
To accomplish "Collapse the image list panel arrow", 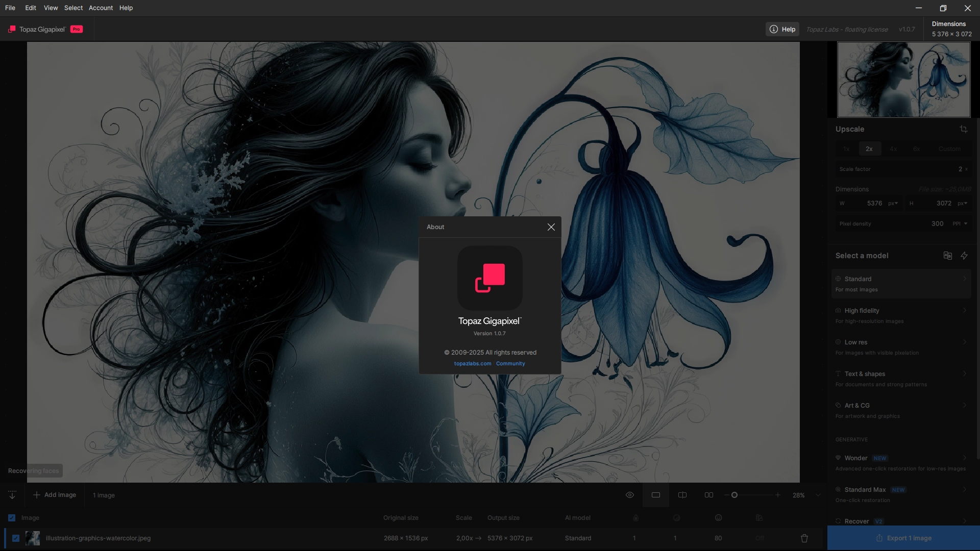I will [x=12, y=495].
